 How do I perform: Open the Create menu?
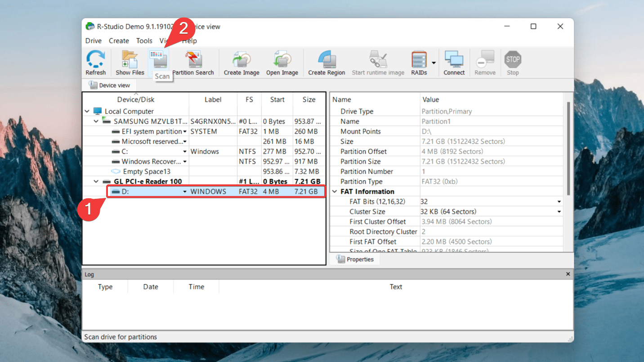point(119,40)
